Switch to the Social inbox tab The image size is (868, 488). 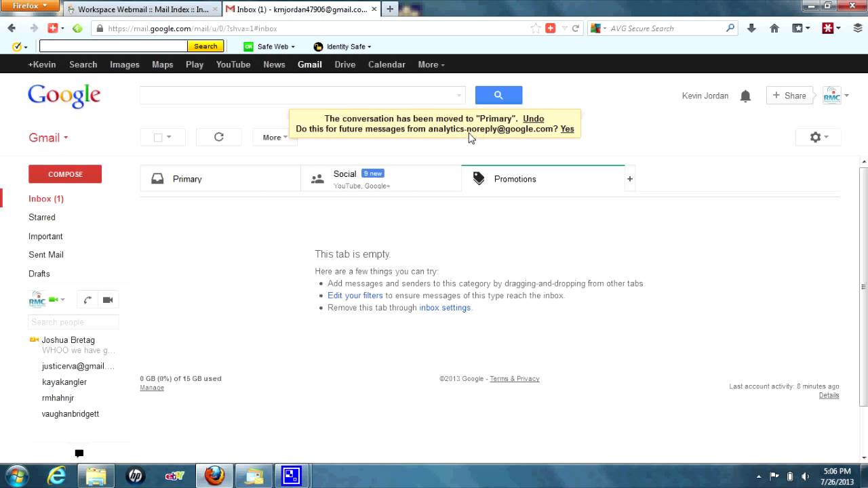tap(381, 179)
